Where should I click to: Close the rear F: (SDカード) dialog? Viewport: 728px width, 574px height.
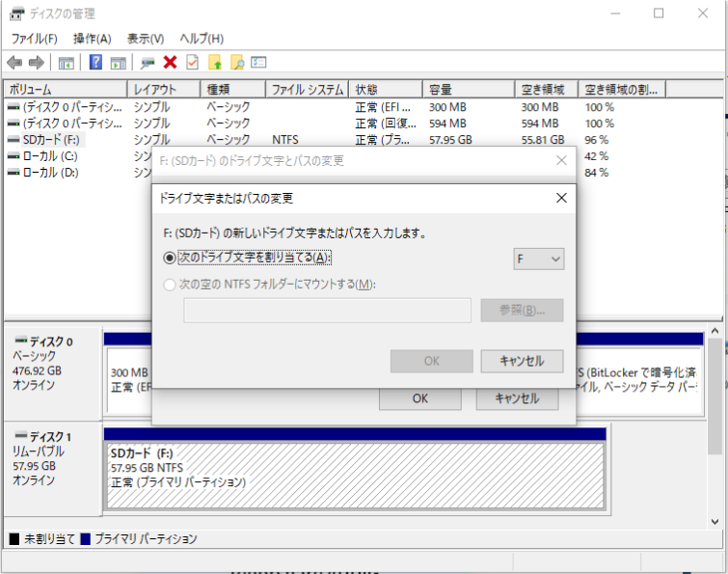tap(561, 161)
